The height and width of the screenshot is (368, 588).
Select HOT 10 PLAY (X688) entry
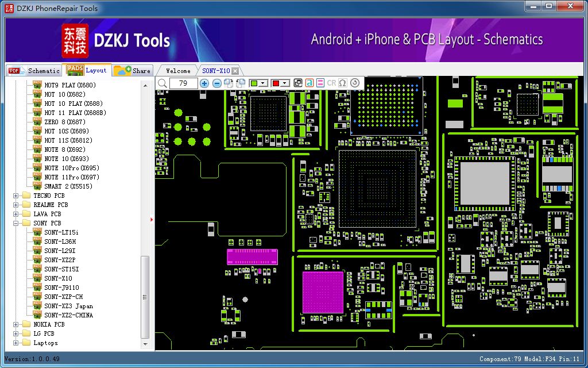(73, 103)
